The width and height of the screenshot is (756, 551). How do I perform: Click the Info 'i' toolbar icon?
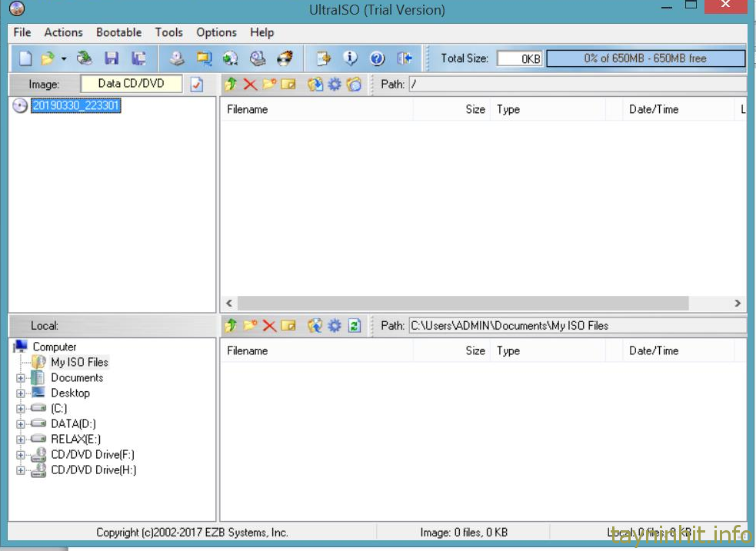pos(351,58)
